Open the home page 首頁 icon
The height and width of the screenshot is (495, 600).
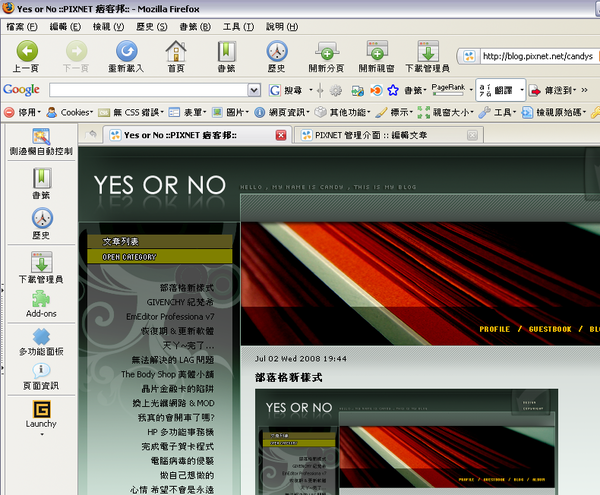176,56
